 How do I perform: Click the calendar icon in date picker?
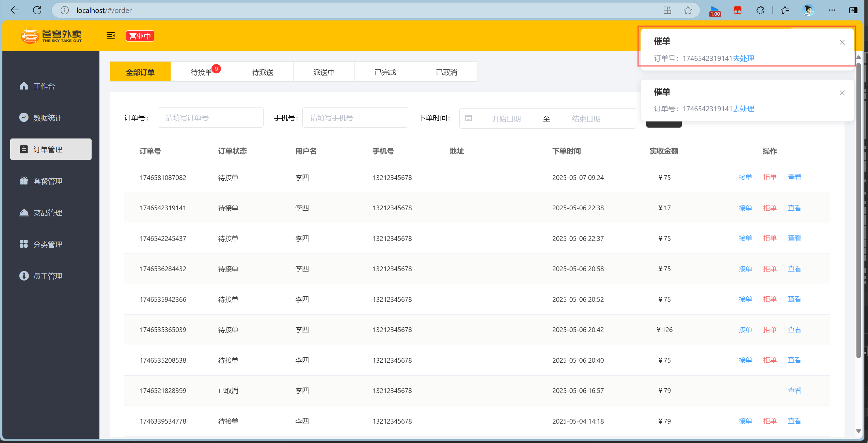point(469,118)
